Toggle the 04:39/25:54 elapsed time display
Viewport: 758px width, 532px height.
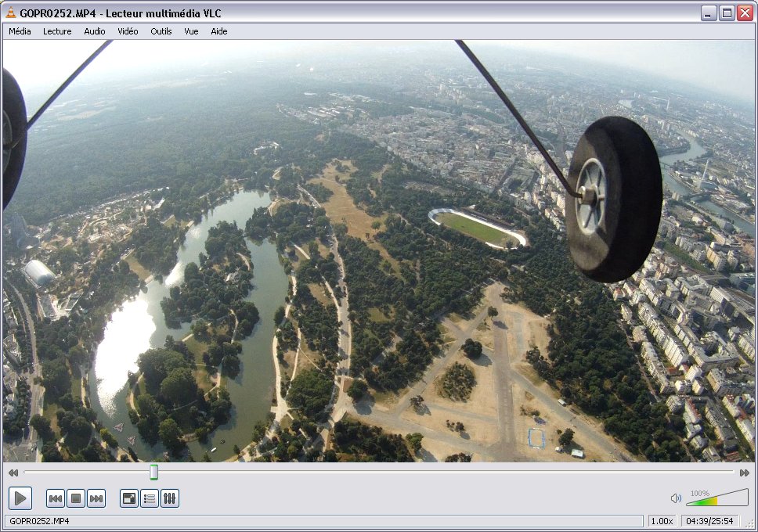click(x=709, y=521)
